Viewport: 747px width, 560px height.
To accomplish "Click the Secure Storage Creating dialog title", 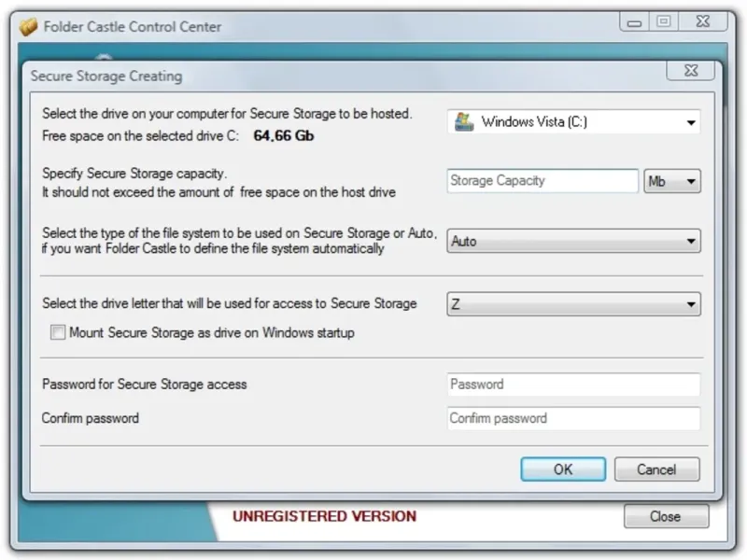I will (x=106, y=77).
